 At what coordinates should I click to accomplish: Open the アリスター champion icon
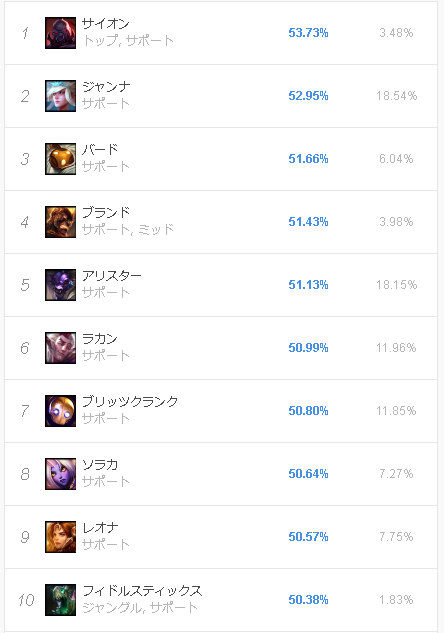pos(60,285)
